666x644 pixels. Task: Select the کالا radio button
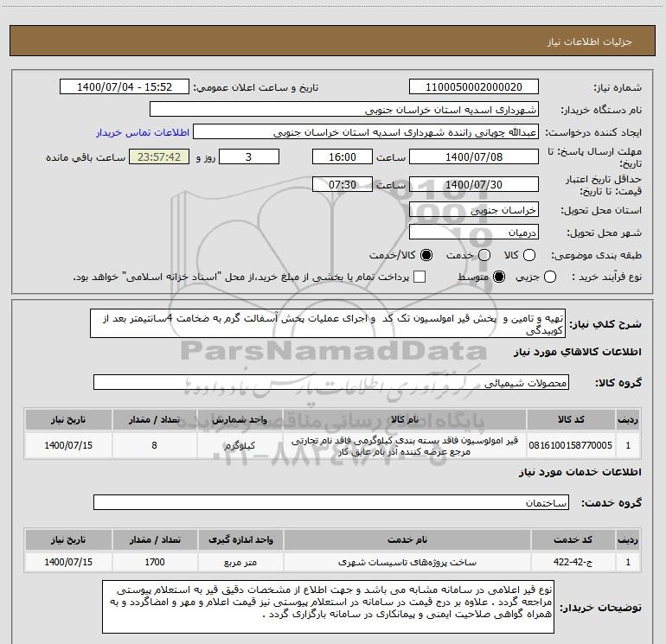tap(529, 255)
